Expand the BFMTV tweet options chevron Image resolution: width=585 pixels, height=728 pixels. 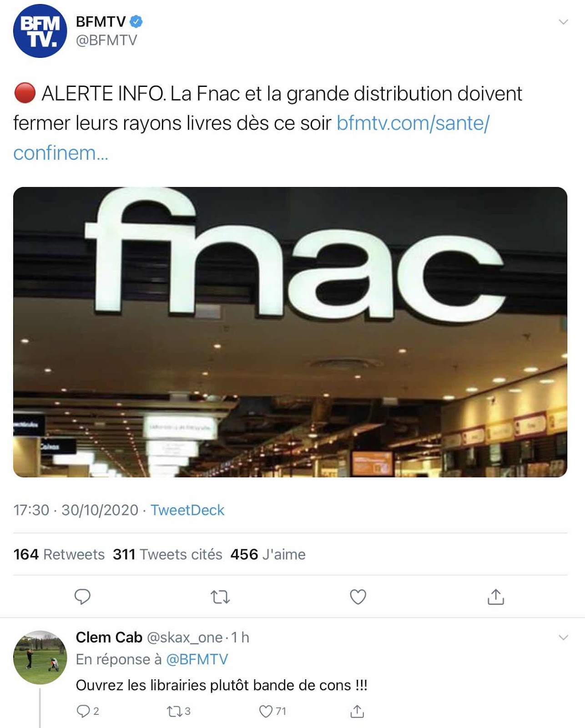(563, 22)
